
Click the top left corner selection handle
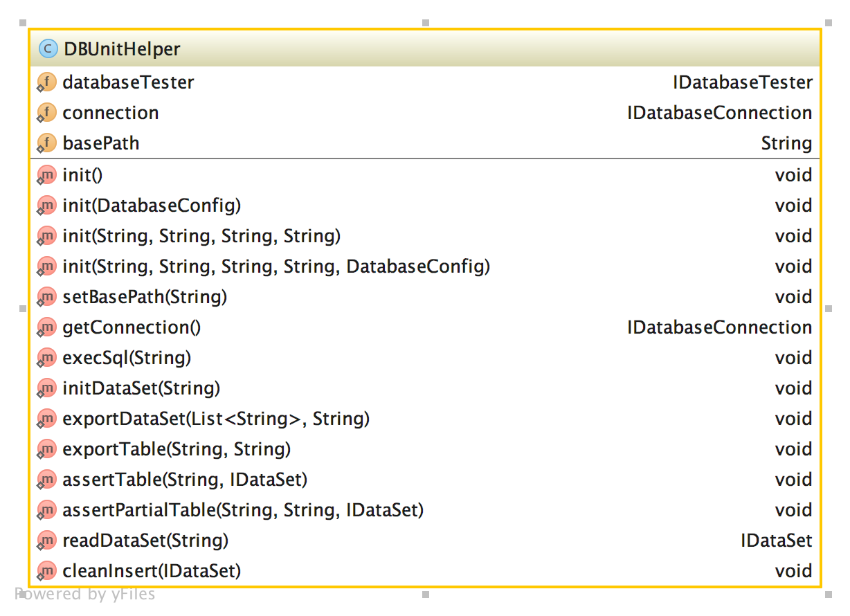click(23, 23)
